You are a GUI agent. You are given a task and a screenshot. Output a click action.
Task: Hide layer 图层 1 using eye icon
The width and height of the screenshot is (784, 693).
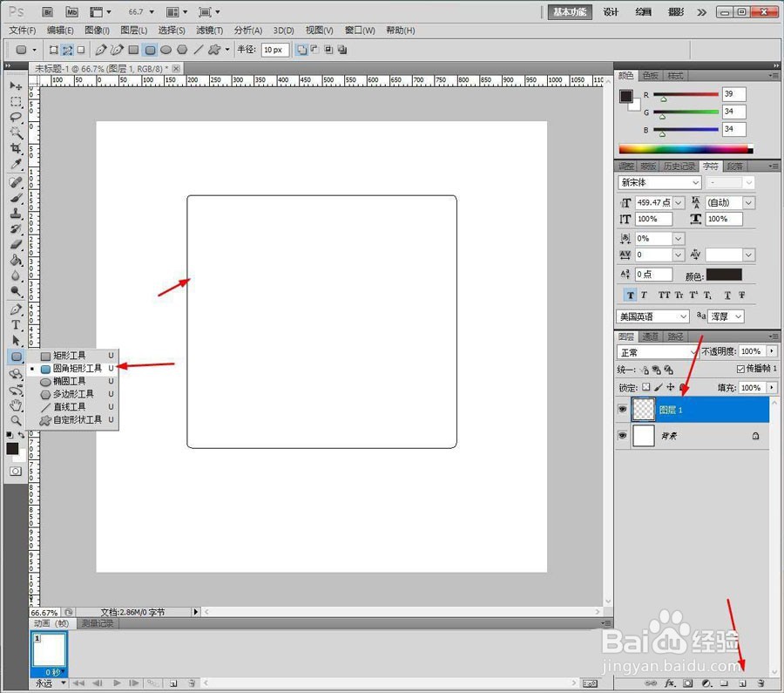pos(623,410)
